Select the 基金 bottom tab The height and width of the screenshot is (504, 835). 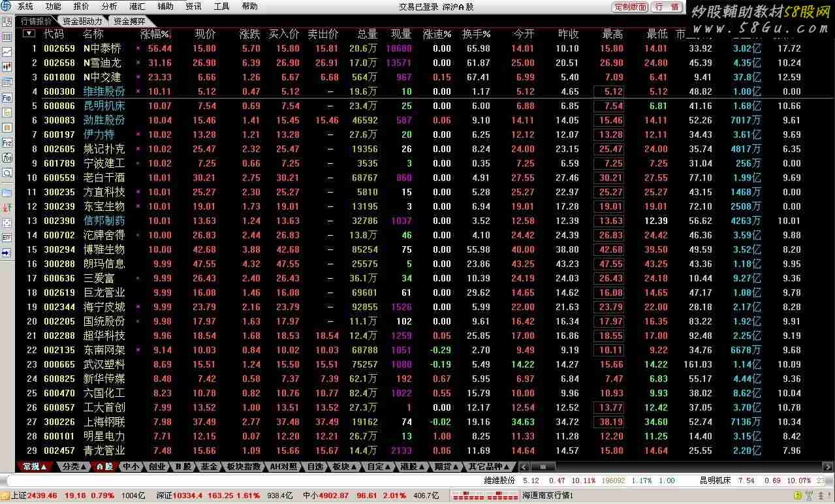coord(209,467)
